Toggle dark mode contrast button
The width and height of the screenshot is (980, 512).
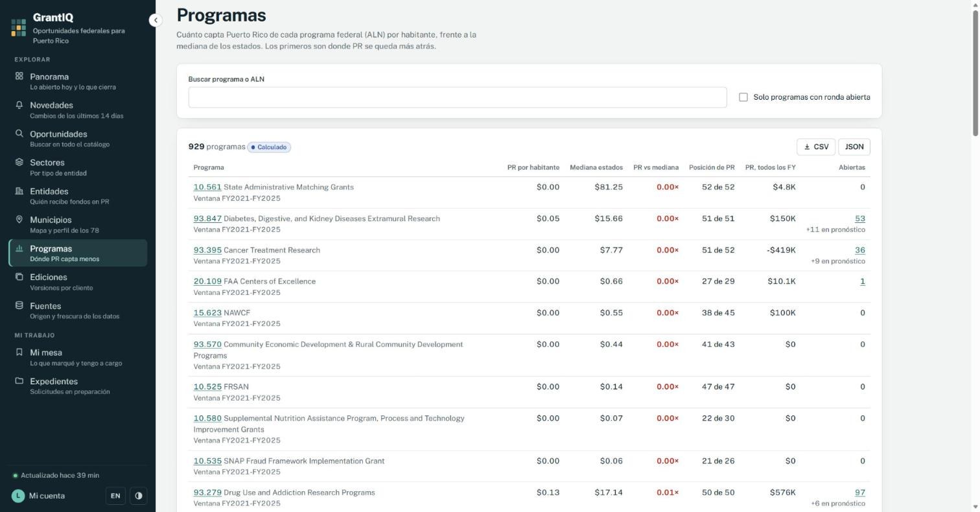(x=139, y=496)
